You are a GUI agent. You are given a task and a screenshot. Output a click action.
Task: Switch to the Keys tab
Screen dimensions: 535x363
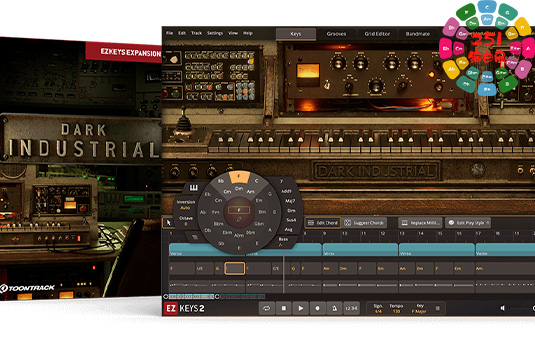[296, 34]
